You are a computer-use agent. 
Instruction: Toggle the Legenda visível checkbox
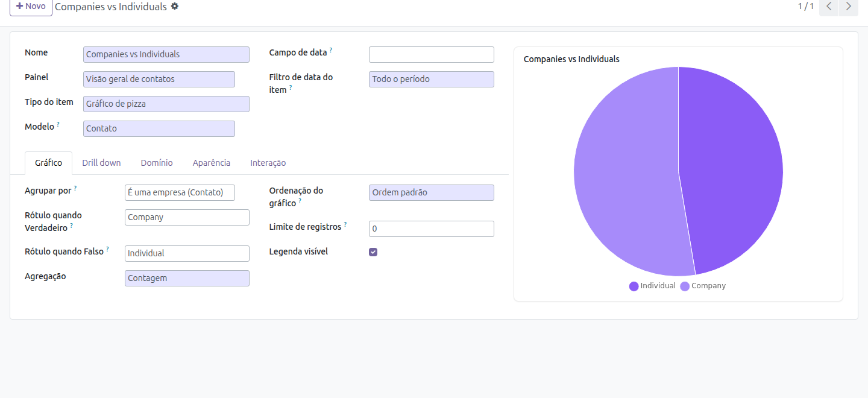pos(373,252)
